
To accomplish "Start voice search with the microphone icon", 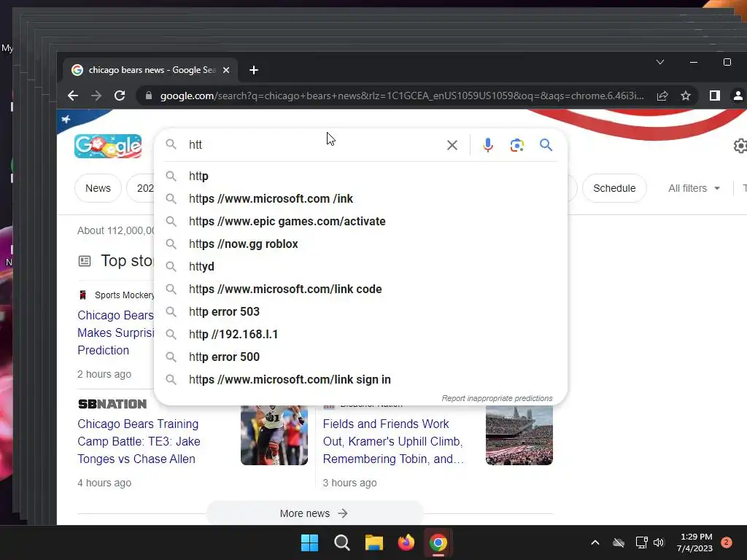I will 488,145.
